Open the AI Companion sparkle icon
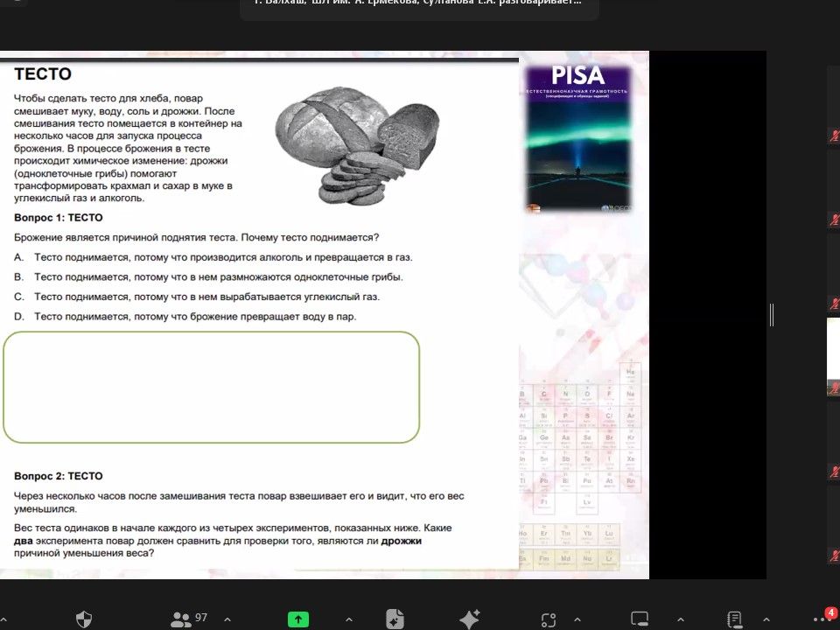Image resolution: width=840 pixels, height=630 pixels. (x=469, y=619)
